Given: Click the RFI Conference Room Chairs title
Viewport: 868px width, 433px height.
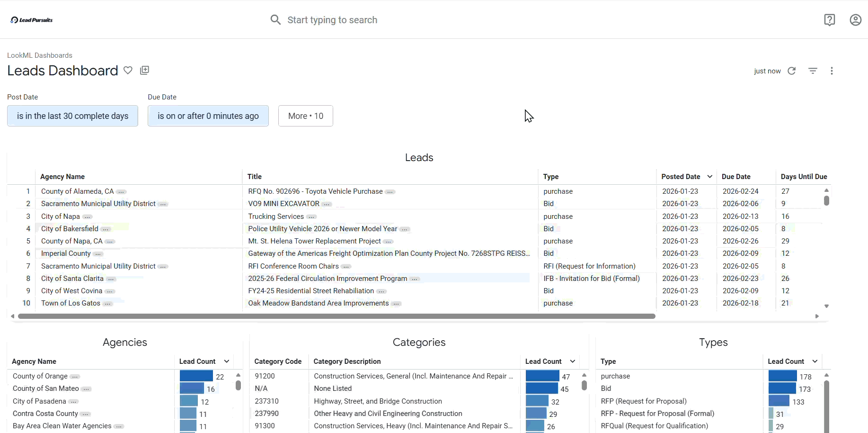Looking at the screenshot, I should coord(293,266).
